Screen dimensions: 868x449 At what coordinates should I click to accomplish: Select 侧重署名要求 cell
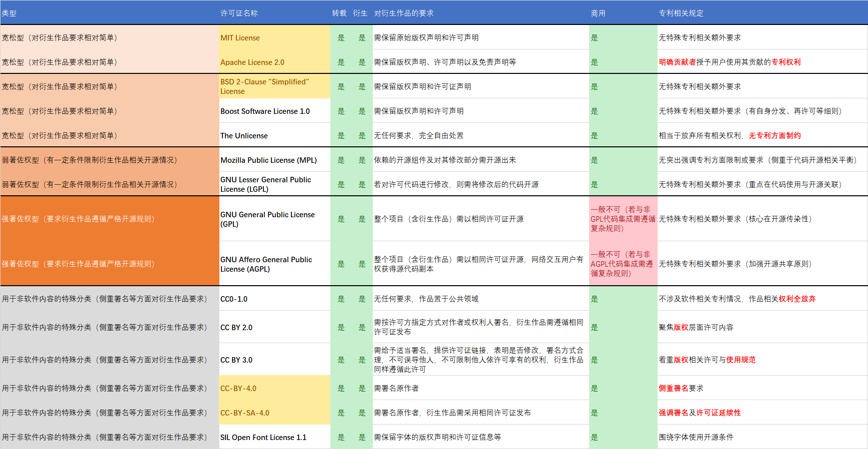coord(763,388)
